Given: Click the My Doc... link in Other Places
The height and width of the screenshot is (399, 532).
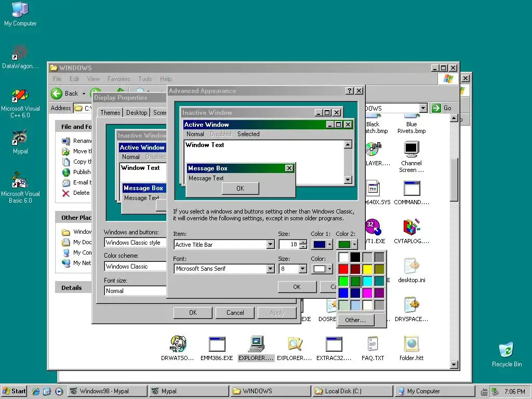Looking at the screenshot, I should 82,242.
